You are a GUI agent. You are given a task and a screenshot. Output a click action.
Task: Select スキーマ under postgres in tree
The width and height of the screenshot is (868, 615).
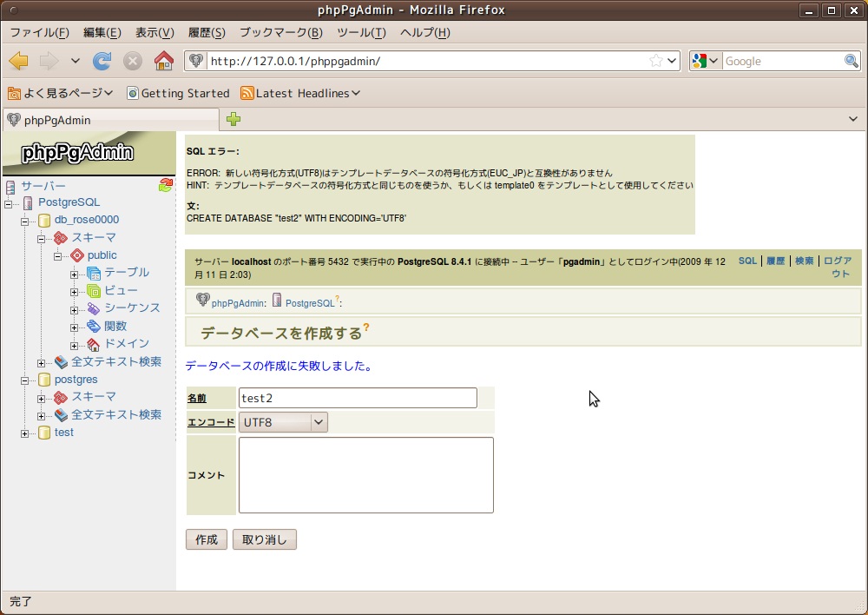point(94,397)
